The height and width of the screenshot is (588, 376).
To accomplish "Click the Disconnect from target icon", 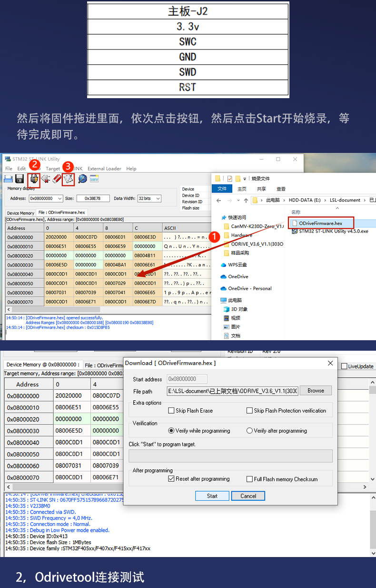I will 46,179.
